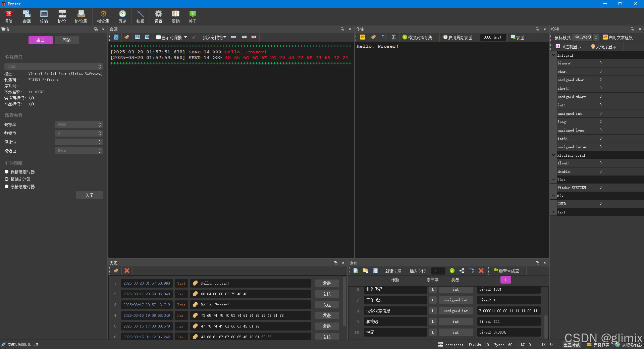Resend history row 1 with 发送
The height and width of the screenshot is (349, 644).
coord(327,283)
